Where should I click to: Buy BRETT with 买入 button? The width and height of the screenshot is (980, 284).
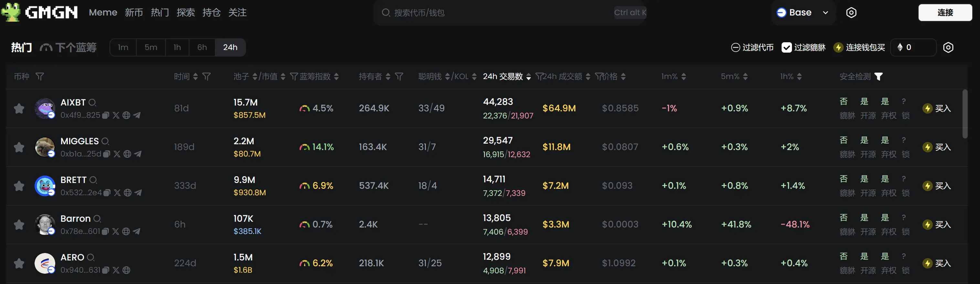click(937, 186)
